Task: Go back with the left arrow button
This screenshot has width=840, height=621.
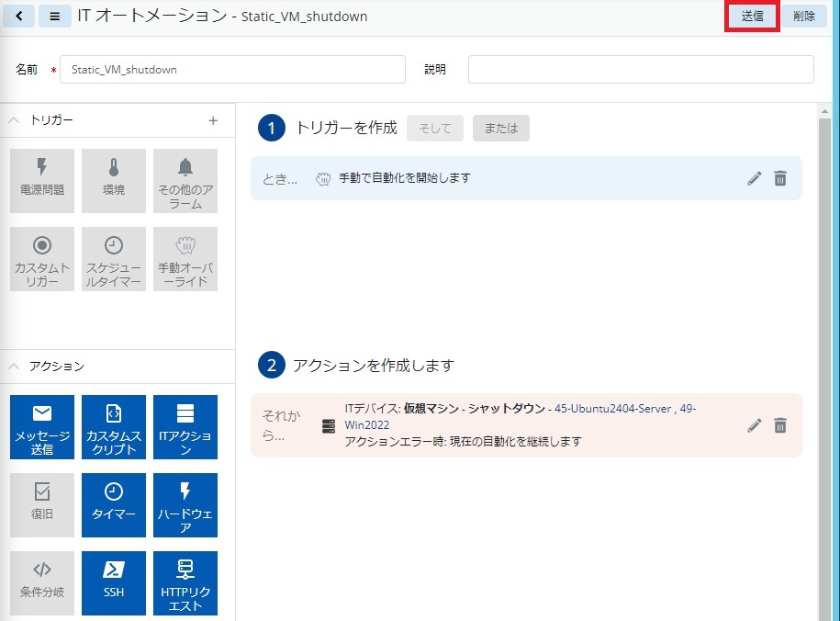Action: (x=19, y=17)
